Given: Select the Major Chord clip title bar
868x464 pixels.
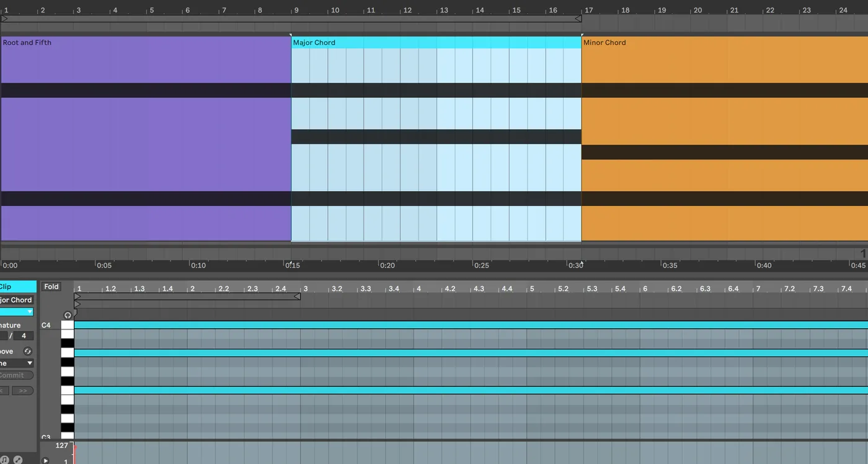Looking at the screenshot, I should pyautogui.click(x=436, y=42).
